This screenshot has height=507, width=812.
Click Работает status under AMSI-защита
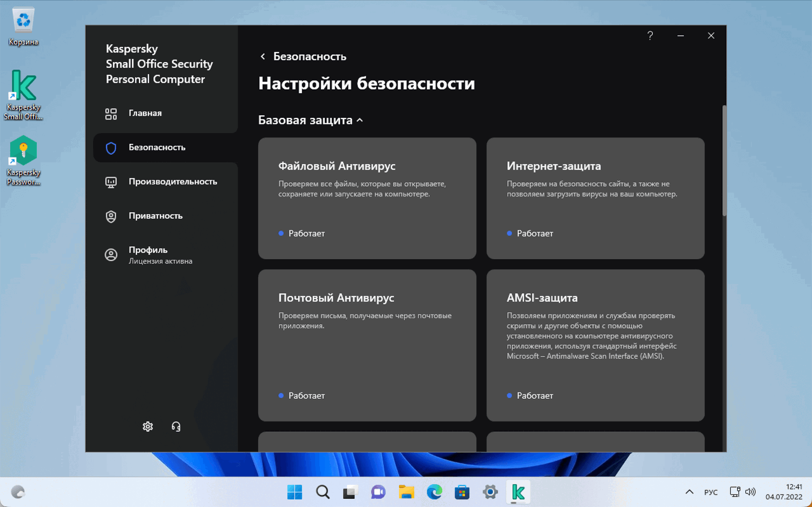click(x=535, y=396)
